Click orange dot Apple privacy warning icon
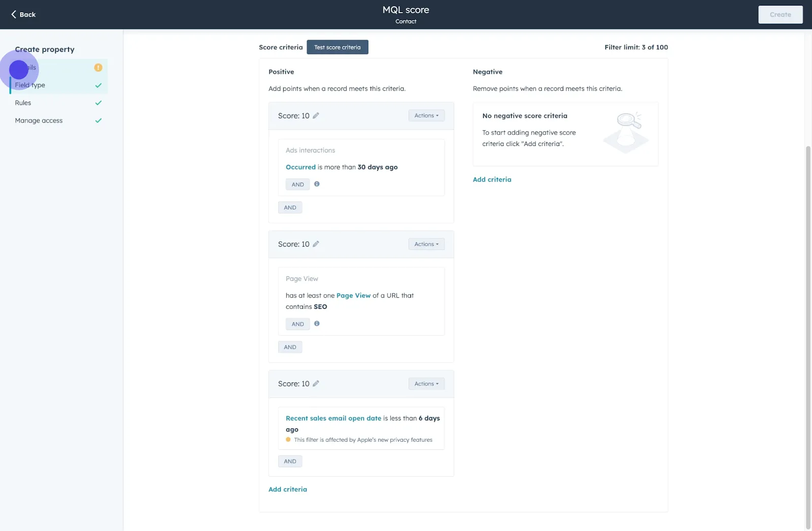This screenshot has width=812, height=531. click(x=288, y=440)
